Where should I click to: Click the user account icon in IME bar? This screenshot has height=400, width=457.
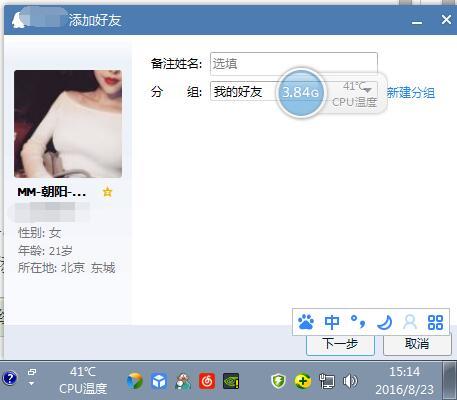point(410,322)
